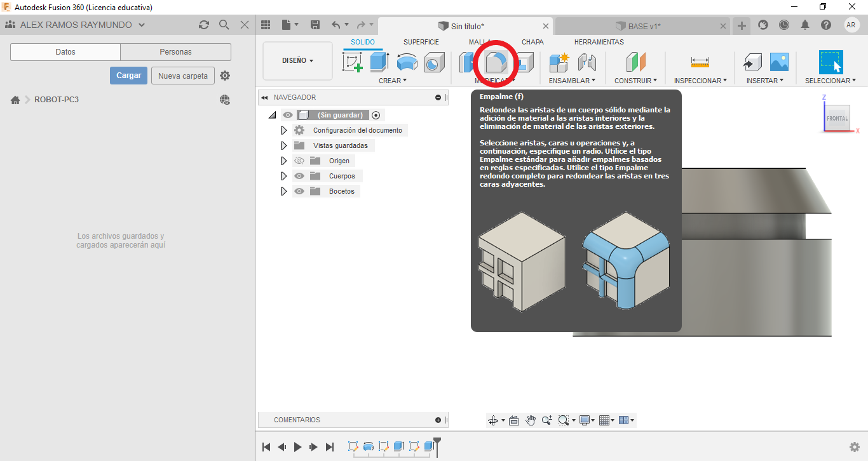Undo the last action
The width and height of the screenshot is (868, 461).
pyautogui.click(x=336, y=25)
